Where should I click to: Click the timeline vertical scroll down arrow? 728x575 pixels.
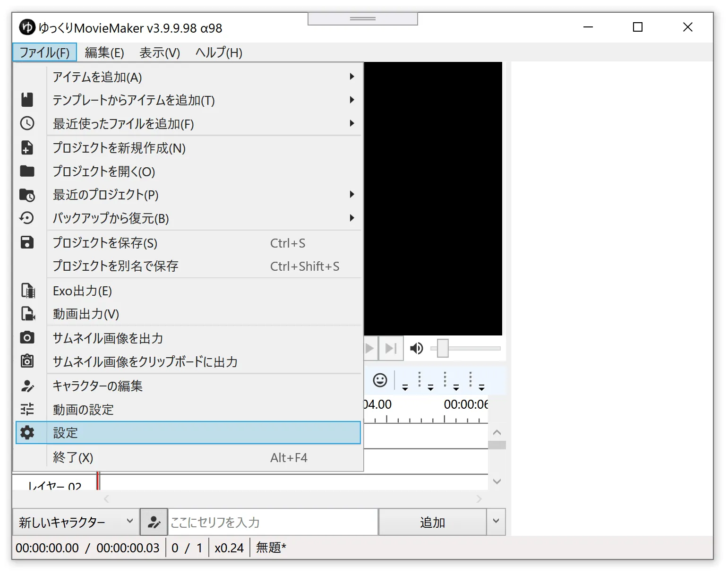tap(497, 481)
